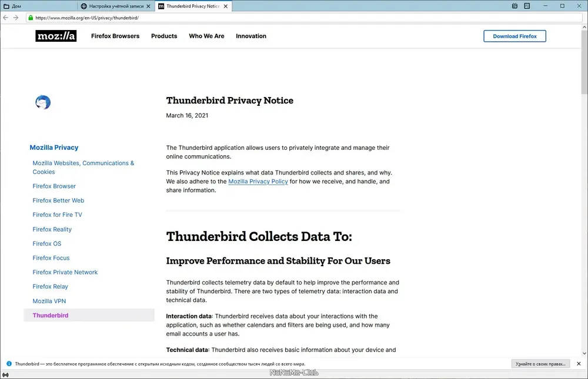
Task: Click the Mozilla logo
Action: tap(56, 36)
